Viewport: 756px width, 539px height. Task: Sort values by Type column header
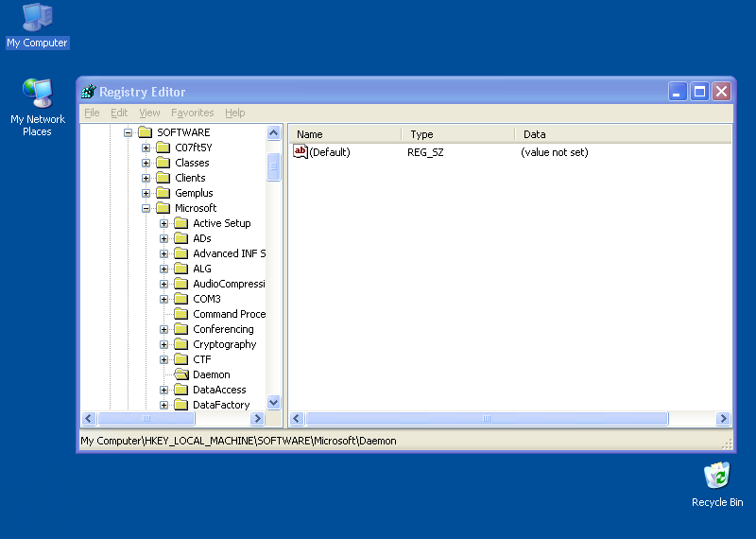tap(458, 134)
